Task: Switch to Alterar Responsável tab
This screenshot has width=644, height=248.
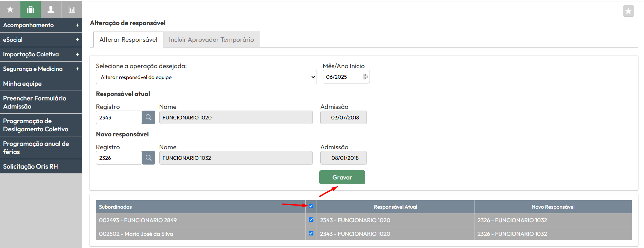Action: (128, 40)
